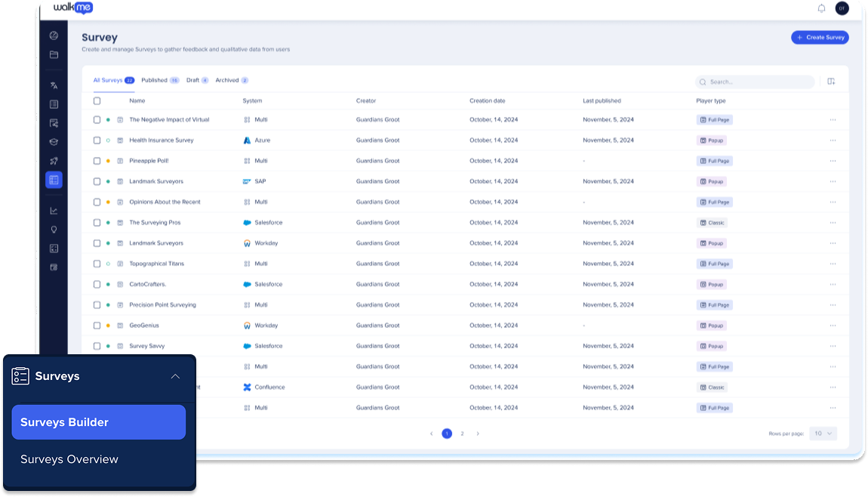Open the dashboard gauge icon in sidebar

54,35
